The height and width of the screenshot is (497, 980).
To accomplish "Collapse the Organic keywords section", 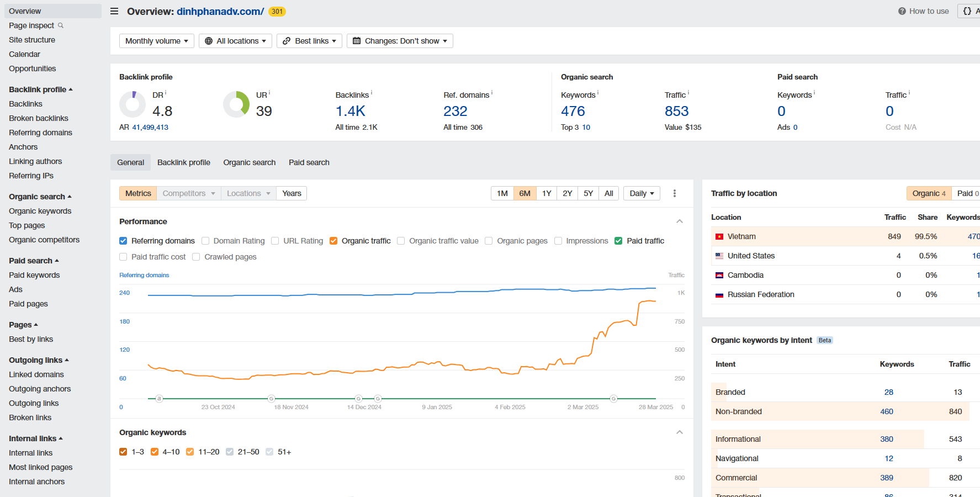I will (680, 432).
